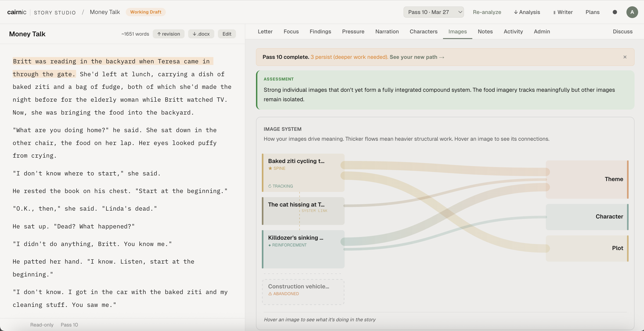This screenshot has height=331, width=644.
Task: Open the Writer view
Action: point(563,12)
